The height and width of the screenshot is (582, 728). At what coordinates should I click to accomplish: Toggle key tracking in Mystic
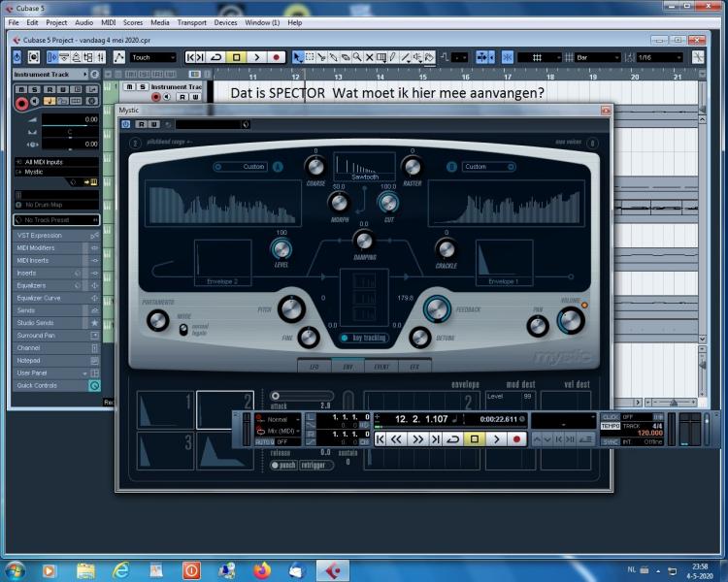[x=364, y=338]
